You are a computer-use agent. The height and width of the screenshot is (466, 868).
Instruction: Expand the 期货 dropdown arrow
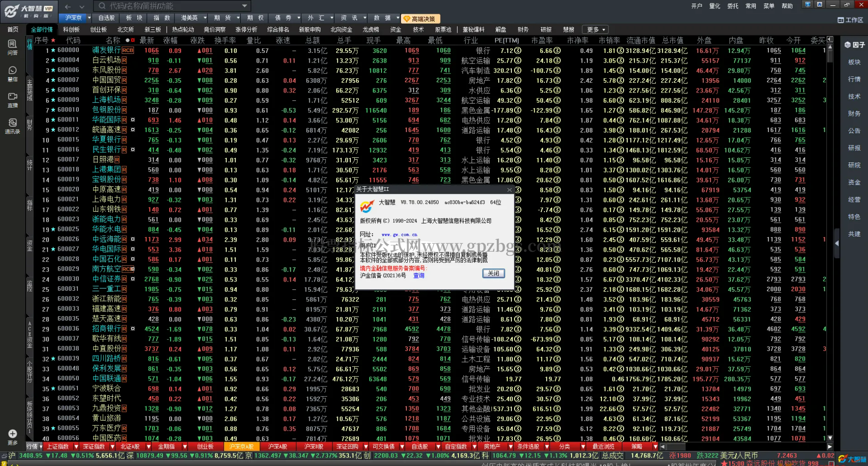tap(238, 18)
